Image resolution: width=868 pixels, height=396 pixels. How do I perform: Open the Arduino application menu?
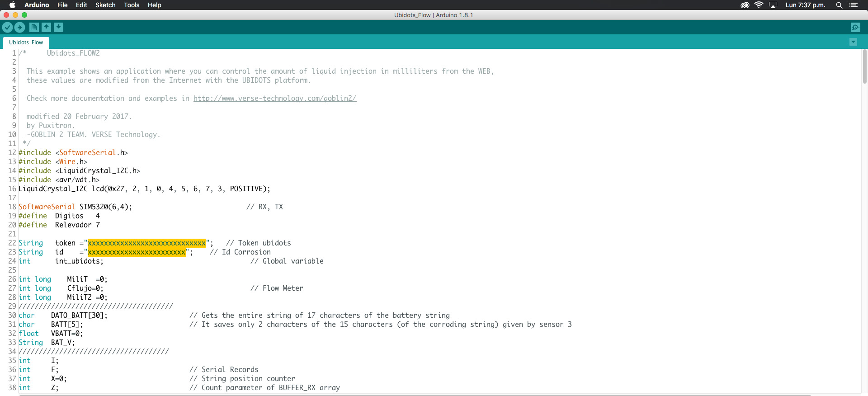pyautogui.click(x=37, y=5)
